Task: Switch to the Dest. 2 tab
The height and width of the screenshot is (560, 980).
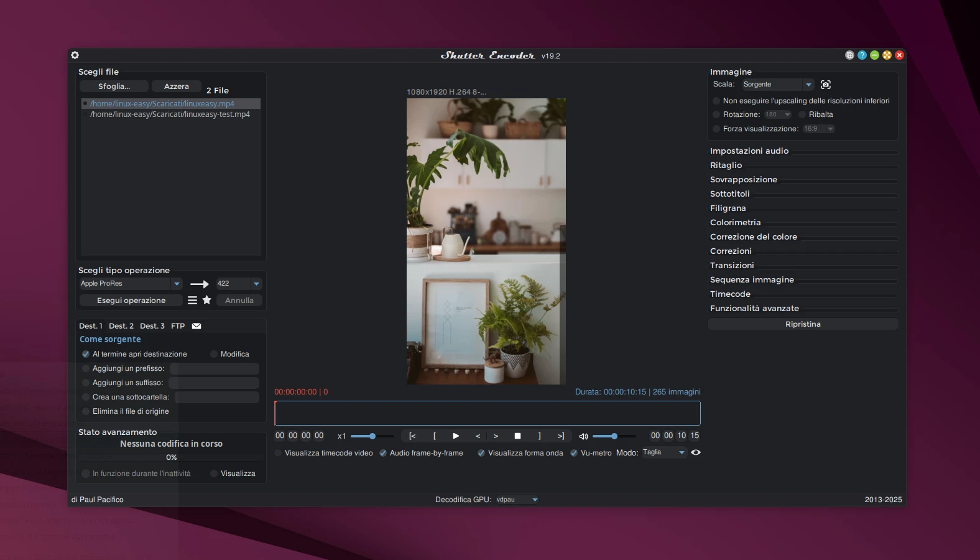Action: [x=121, y=326]
